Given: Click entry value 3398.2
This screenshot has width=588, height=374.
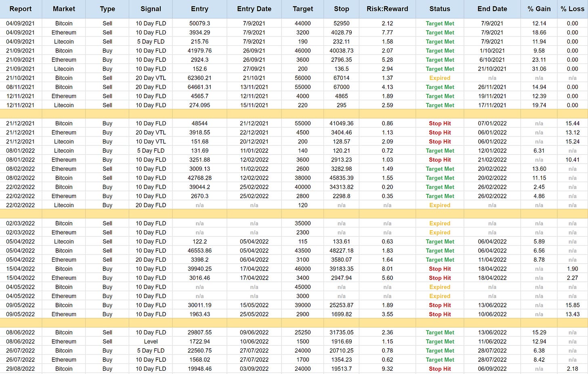Looking at the screenshot, I should click(199, 260).
